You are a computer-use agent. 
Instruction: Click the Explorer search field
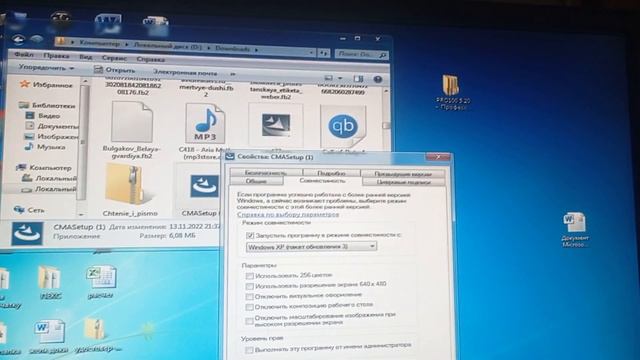pyautogui.click(x=361, y=54)
